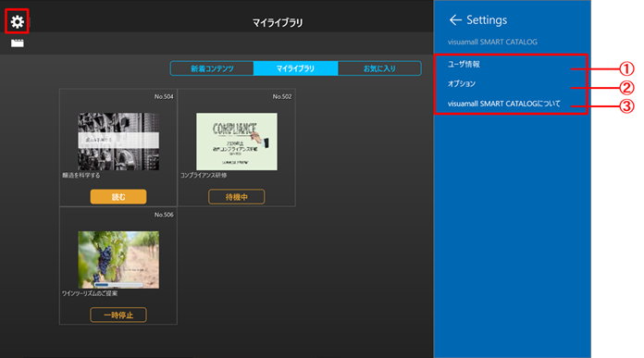644x358 pixels.
Task: Open settings with the gear icon
Action: 17,21
